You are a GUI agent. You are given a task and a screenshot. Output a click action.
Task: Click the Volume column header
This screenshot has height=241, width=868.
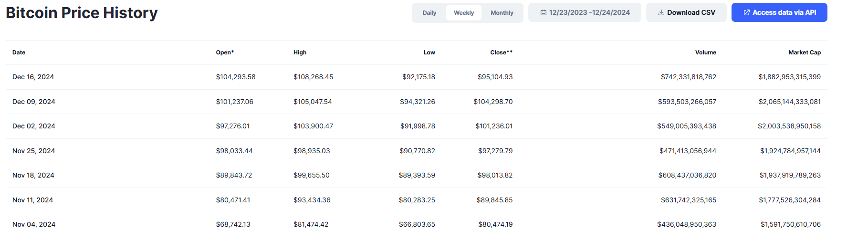(706, 52)
